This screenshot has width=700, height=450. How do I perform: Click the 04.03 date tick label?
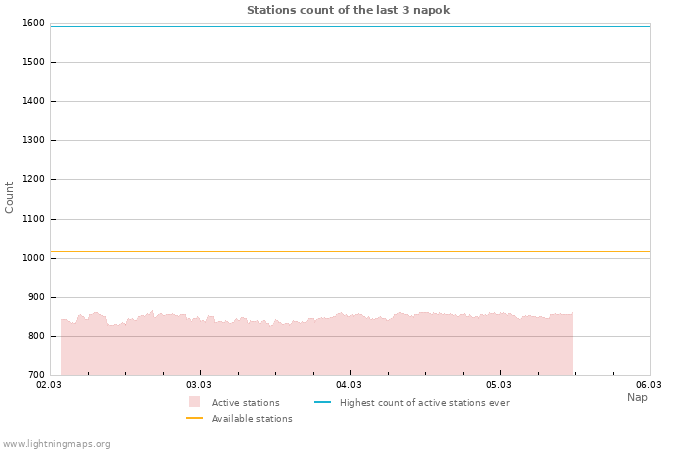click(349, 384)
